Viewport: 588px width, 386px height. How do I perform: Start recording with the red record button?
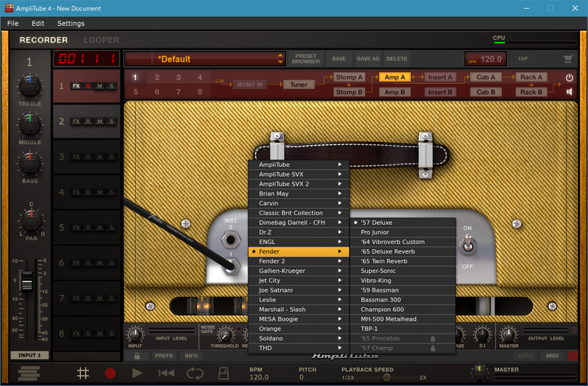[110, 374]
